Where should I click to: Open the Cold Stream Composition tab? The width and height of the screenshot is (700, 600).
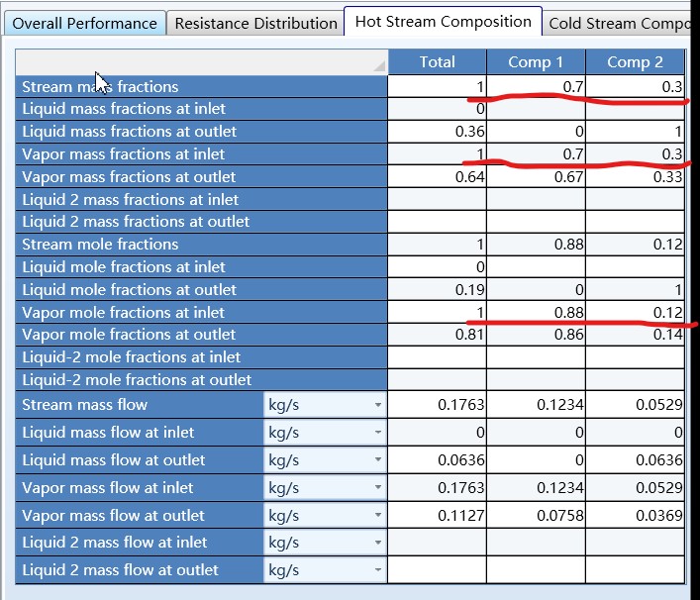point(619,23)
